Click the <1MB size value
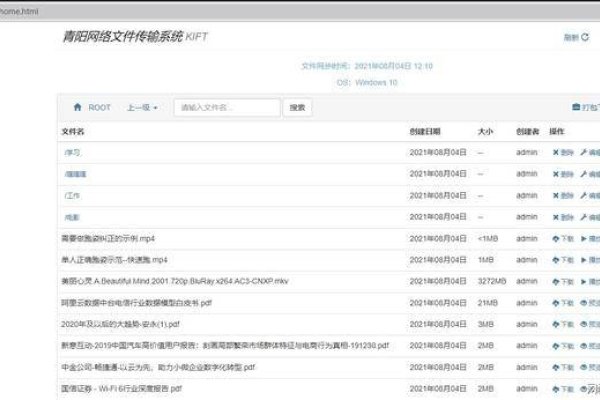The image size is (600, 400). point(488,238)
